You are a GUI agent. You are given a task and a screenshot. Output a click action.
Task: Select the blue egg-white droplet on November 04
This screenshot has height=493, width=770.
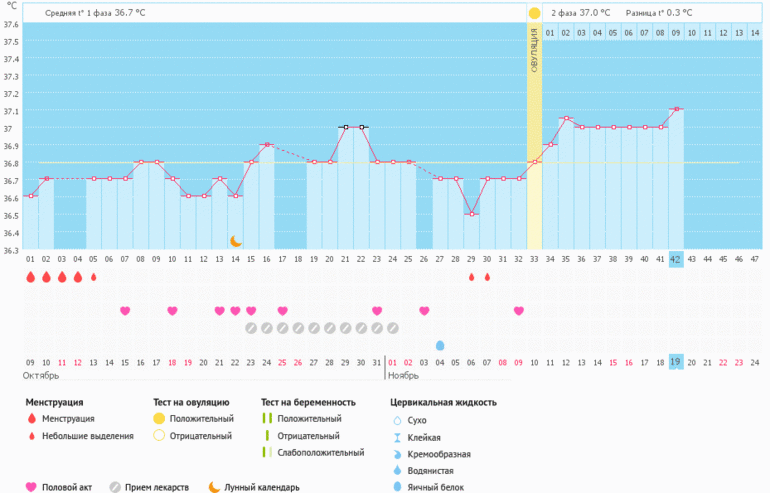point(440,345)
